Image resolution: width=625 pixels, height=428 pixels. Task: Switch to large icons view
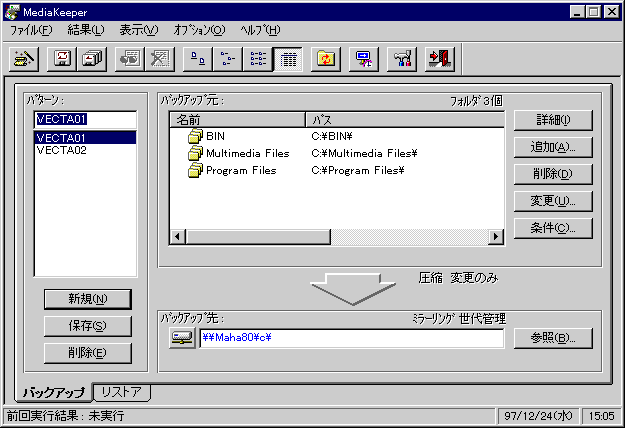(198, 59)
